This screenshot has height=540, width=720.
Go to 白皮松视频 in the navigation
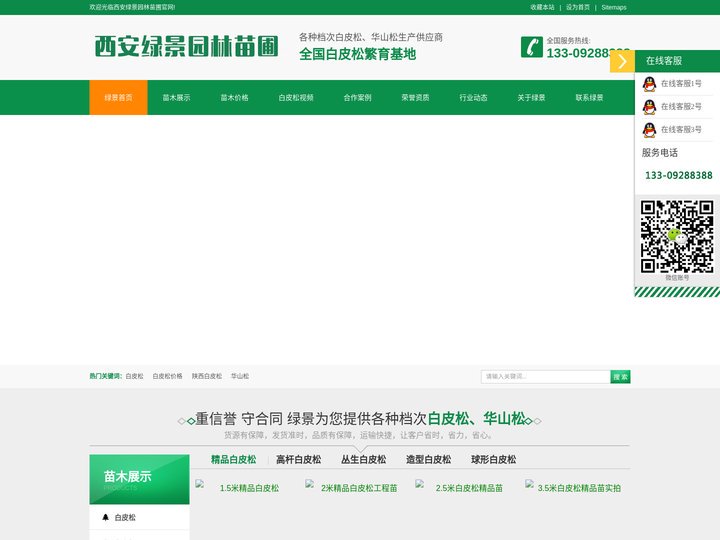296,97
